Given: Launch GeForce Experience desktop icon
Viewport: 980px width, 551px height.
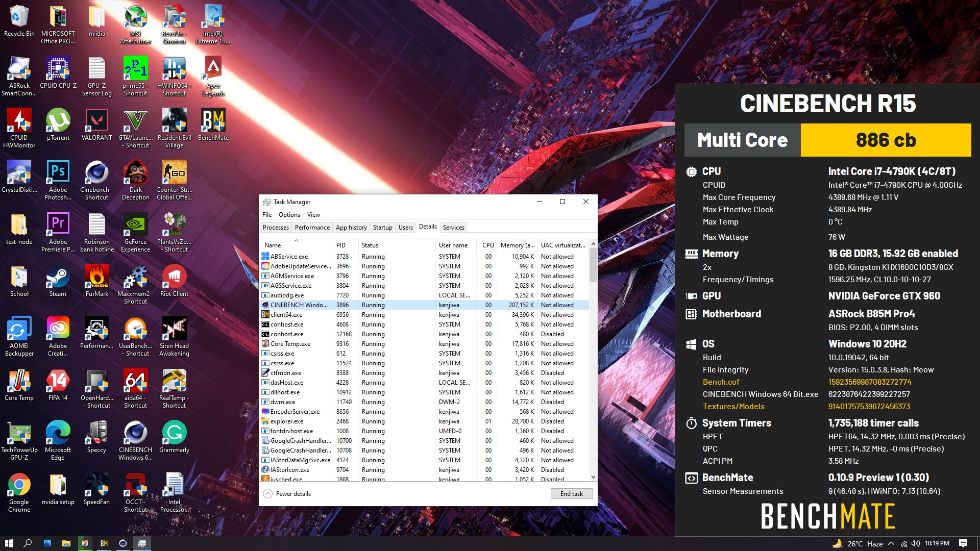Looking at the screenshot, I should (x=135, y=233).
